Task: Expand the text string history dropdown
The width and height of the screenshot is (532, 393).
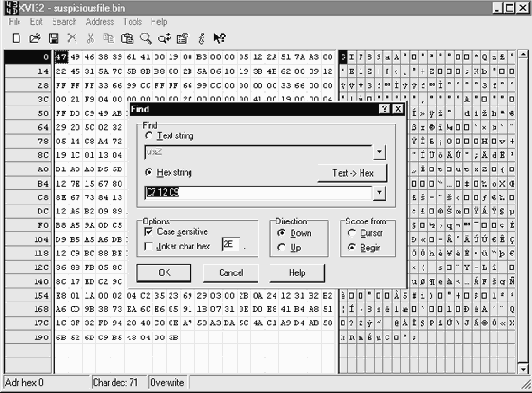Action: pos(379,152)
